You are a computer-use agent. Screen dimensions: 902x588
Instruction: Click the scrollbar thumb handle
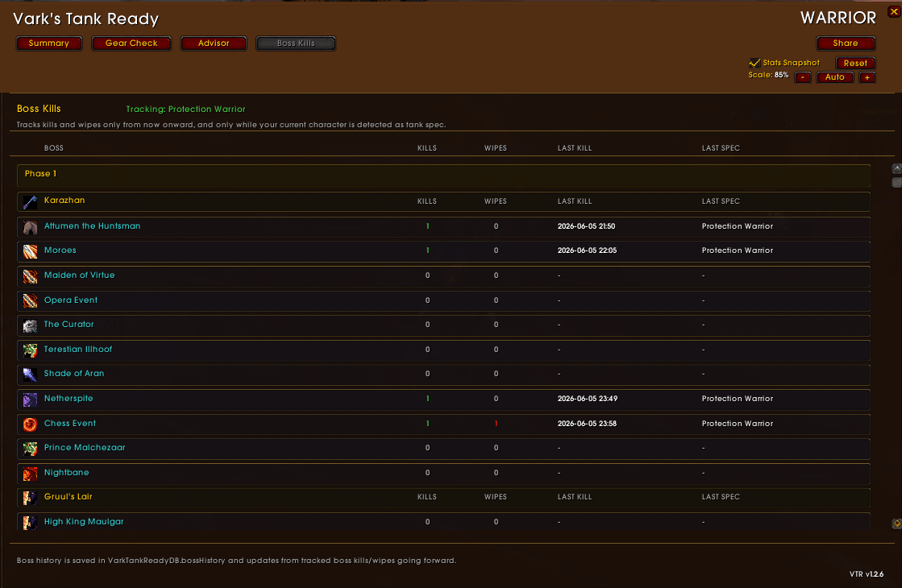[x=896, y=182]
